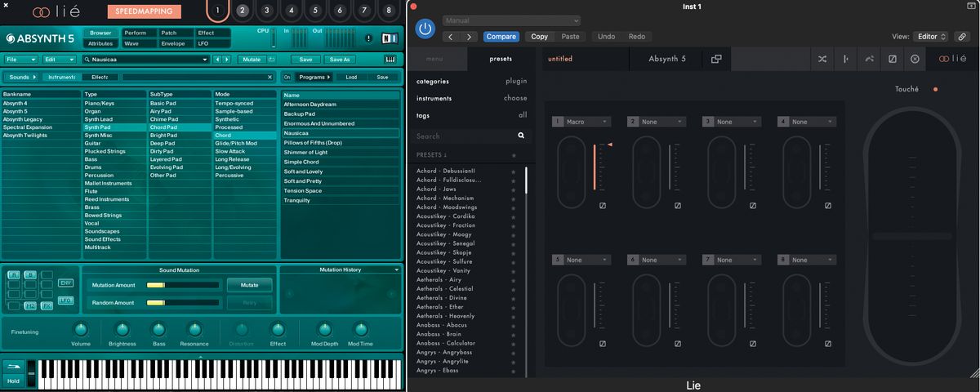Adjust the Mutation Amount slider
Image resolution: width=980 pixels, height=392 pixels.
(x=182, y=285)
